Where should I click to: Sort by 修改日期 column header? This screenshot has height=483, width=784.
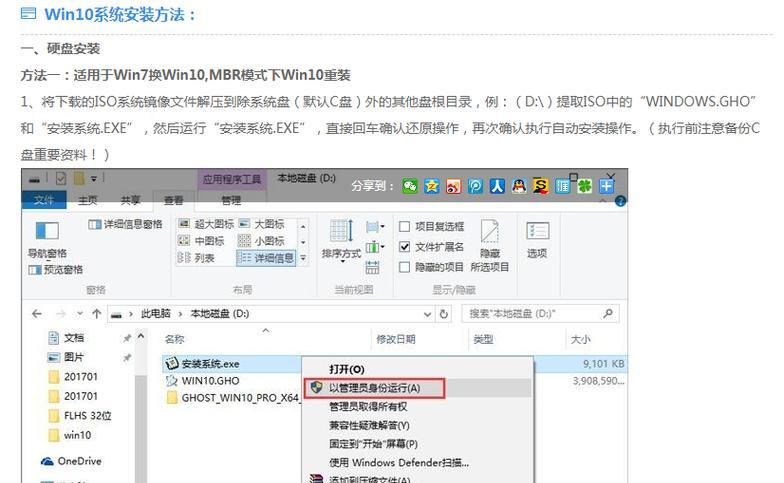(x=396, y=340)
